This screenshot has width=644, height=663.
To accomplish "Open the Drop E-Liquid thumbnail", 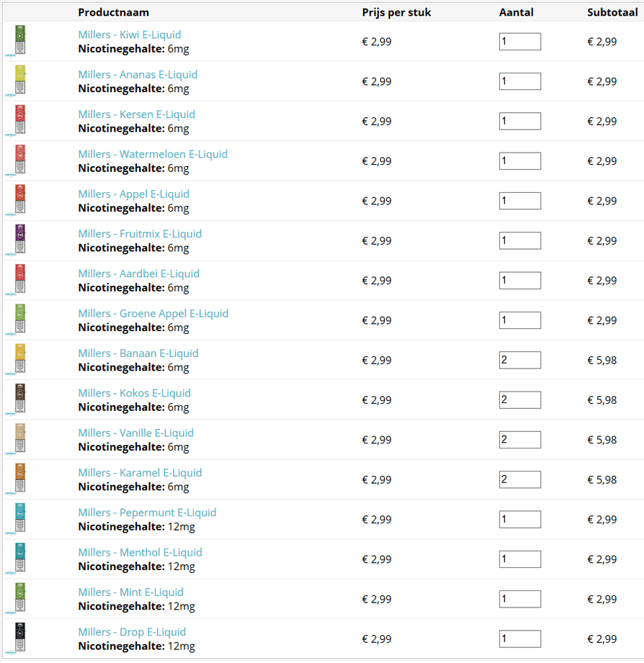I will 19,636.
